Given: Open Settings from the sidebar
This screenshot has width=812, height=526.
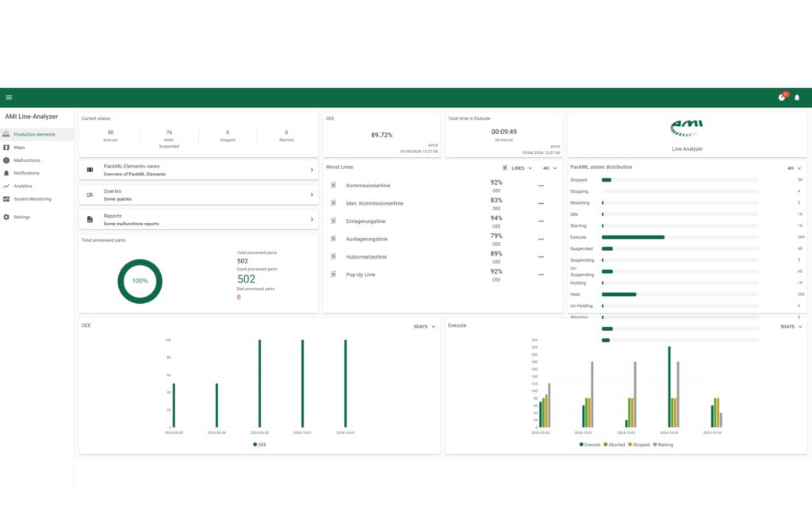Looking at the screenshot, I should tap(21, 217).
